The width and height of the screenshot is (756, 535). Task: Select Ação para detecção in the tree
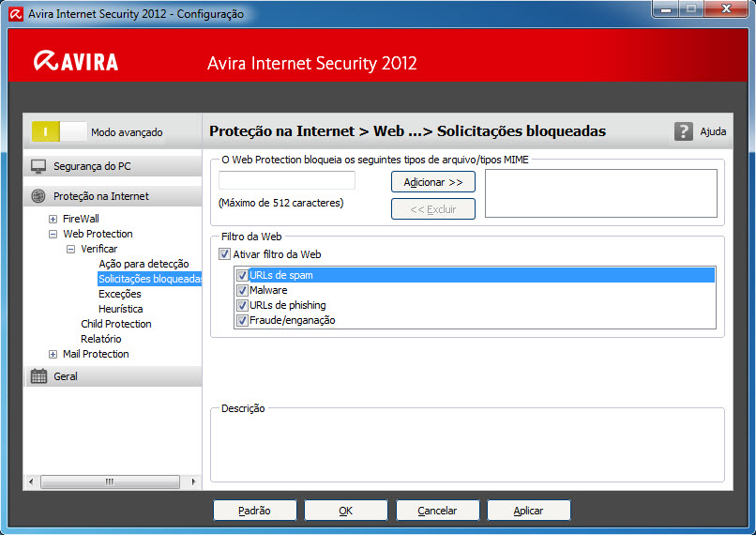pyautogui.click(x=144, y=264)
